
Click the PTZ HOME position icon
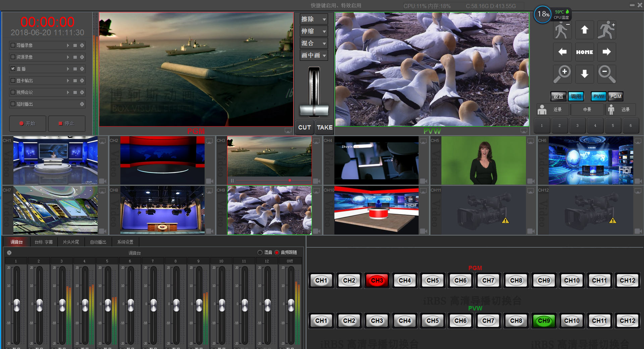coord(584,52)
